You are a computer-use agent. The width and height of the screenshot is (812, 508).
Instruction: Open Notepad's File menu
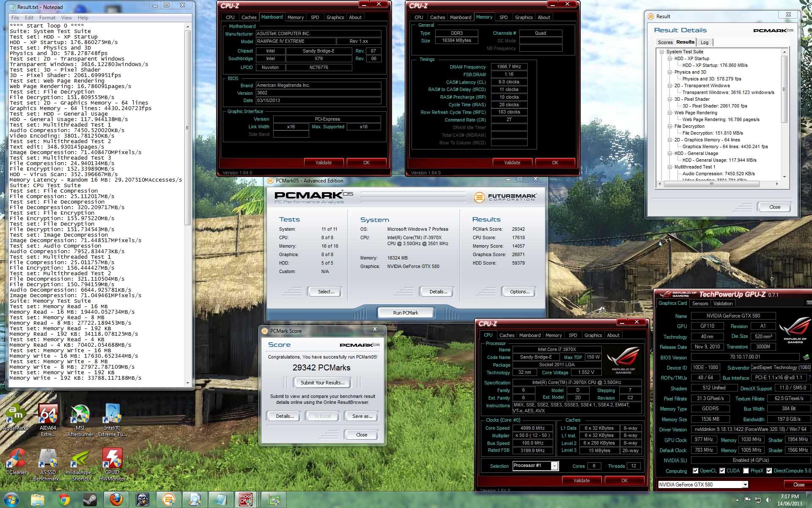pos(15,18)
